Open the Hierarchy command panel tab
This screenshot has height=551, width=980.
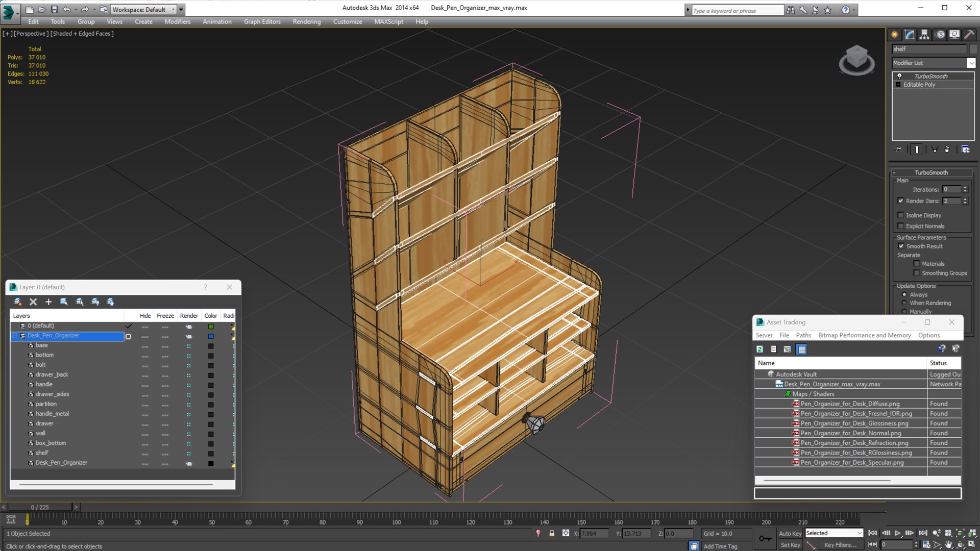(924, 35)
